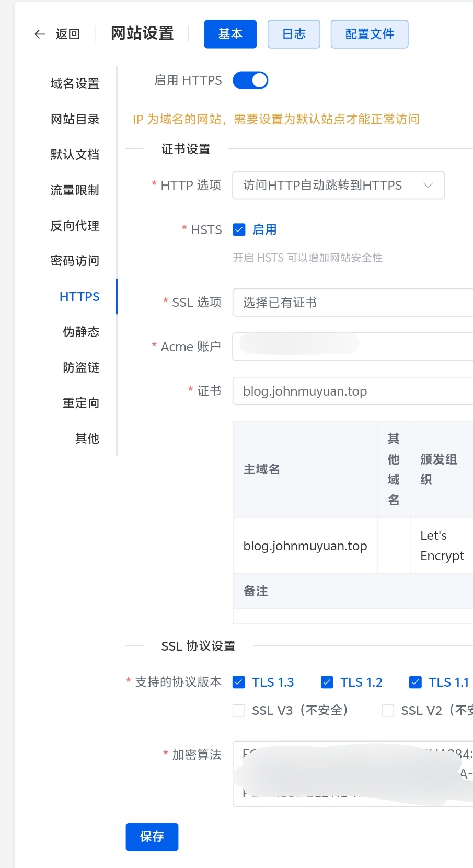Viewport: 473px width, 868px height.
Task: Select 伪静态 rewrite menu item
Action: 81,332
